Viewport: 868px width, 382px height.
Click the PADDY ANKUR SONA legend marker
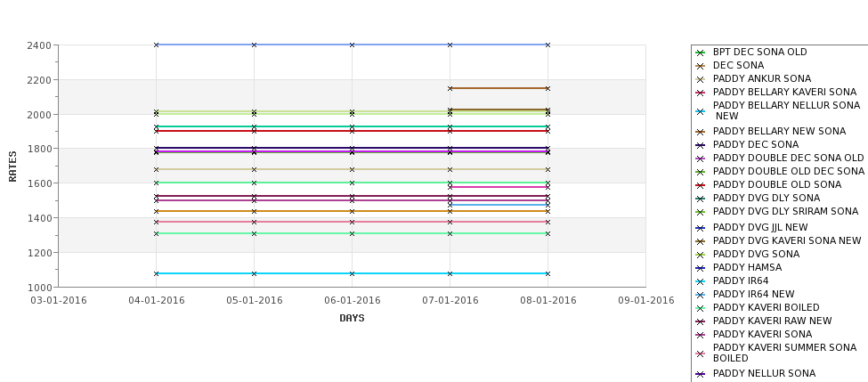point(701,79)
